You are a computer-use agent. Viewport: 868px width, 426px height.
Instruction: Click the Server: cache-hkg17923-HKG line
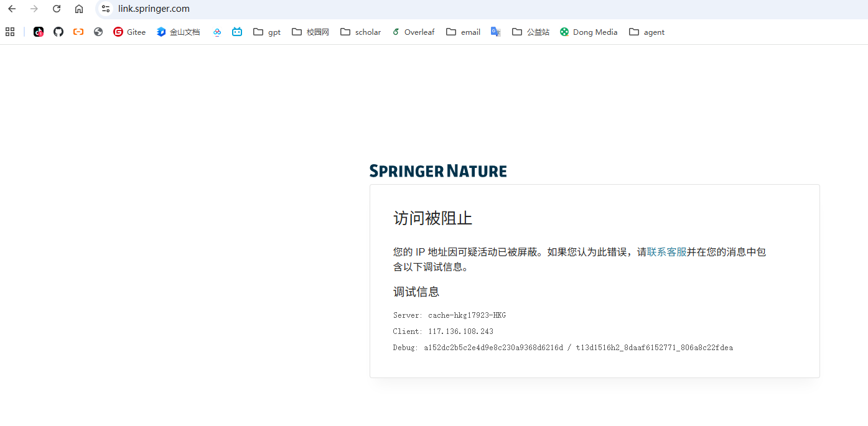[x=449, y=315]
